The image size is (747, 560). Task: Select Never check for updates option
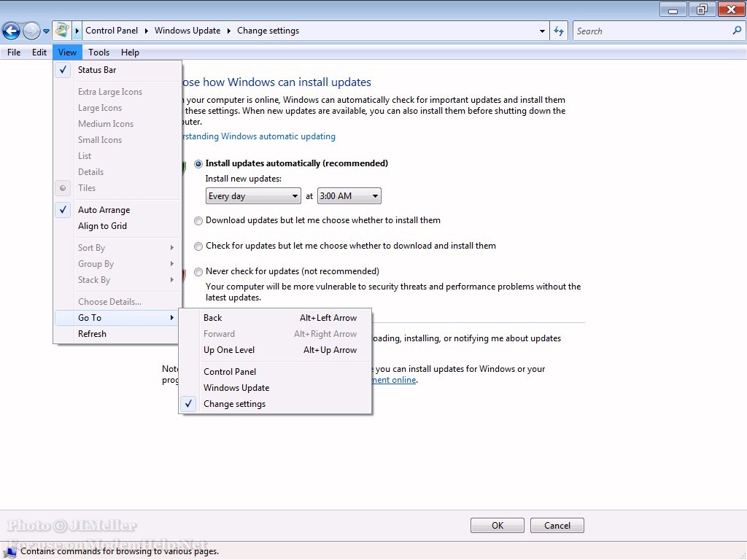point(198,272)
